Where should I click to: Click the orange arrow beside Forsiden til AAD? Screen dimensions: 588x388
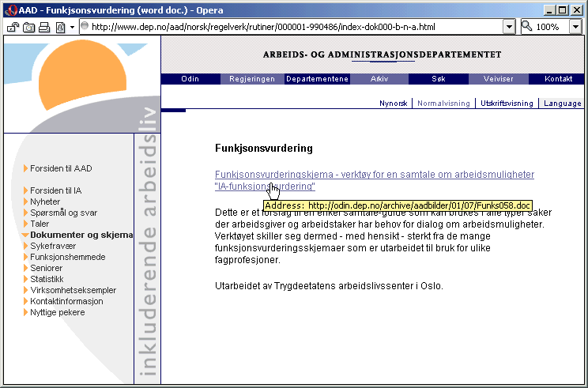click(x=25, y=168)
